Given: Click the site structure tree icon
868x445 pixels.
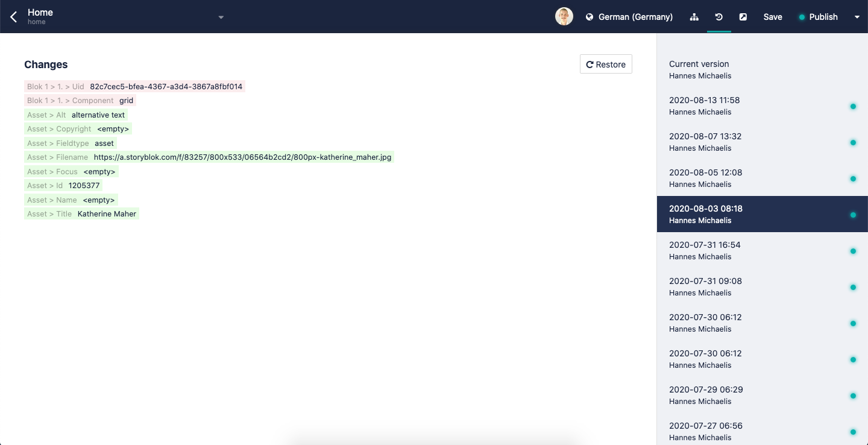Looking at the screenshot, I should 694,17.
